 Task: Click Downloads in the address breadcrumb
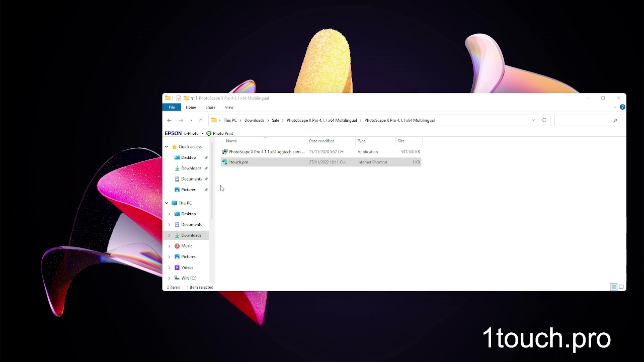(x=254, y=120)
